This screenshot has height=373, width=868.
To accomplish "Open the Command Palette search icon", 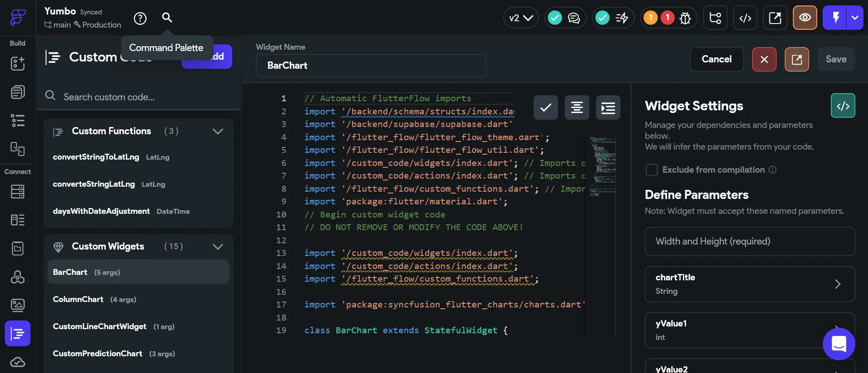I will (x=167, y=18).
